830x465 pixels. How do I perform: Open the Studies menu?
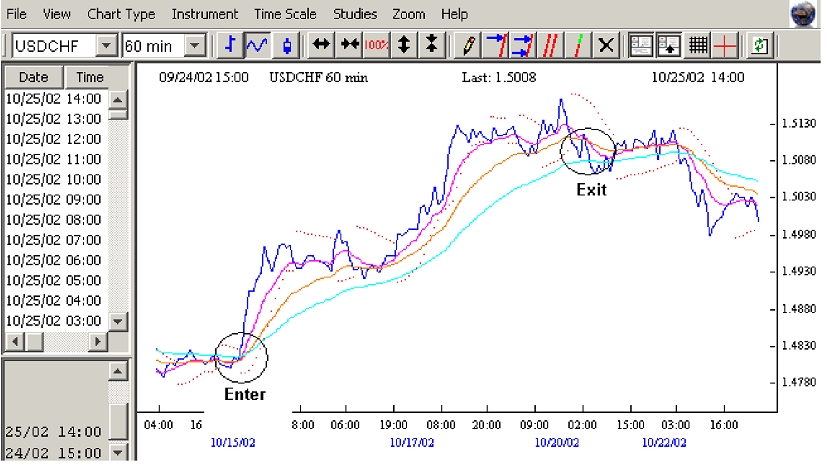tap(355, 14)
